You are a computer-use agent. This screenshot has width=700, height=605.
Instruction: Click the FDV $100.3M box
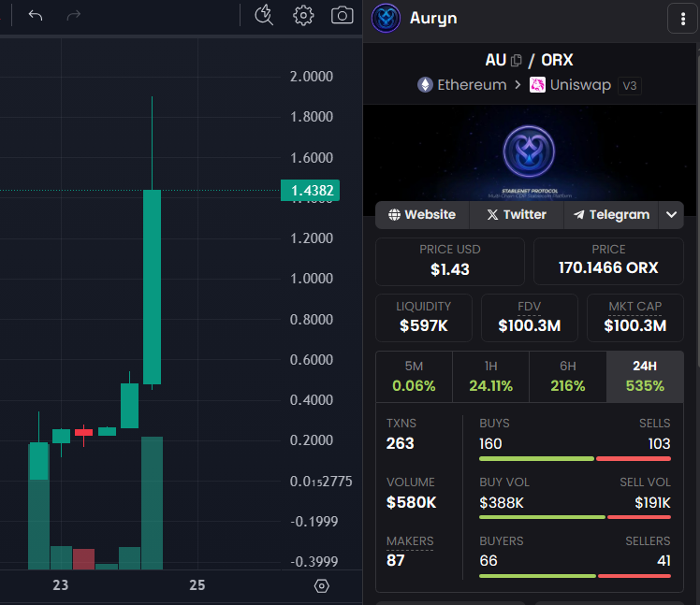(x=530, y=318)
